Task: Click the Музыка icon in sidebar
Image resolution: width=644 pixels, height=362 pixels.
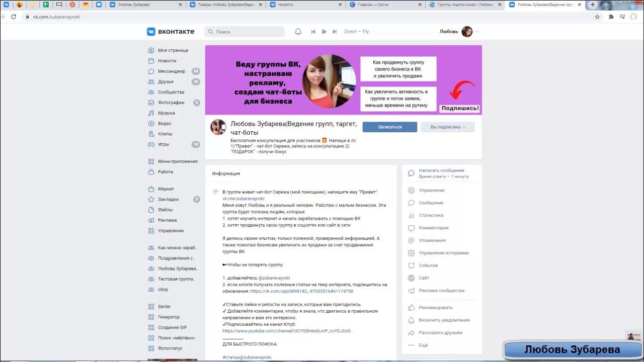Action: (151, 113)
